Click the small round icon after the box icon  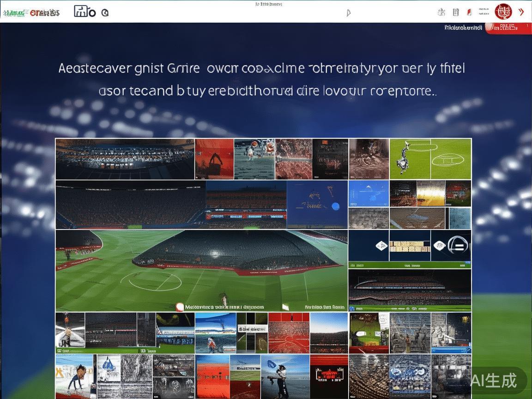pyautogui.click(x=105, y=13)
